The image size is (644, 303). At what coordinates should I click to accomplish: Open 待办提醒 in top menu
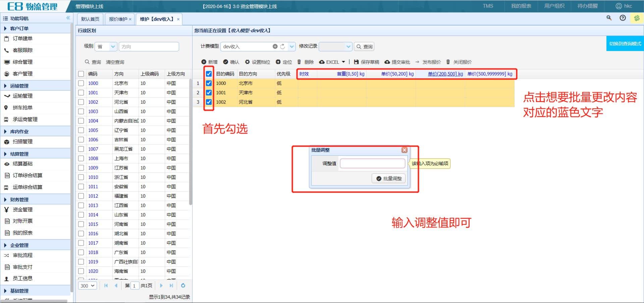587,6
